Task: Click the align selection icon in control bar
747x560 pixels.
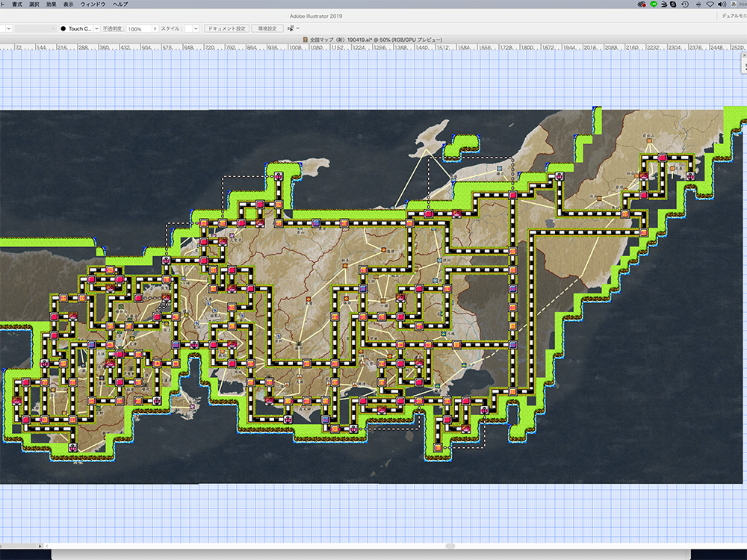Action: [x=291, y=28]
